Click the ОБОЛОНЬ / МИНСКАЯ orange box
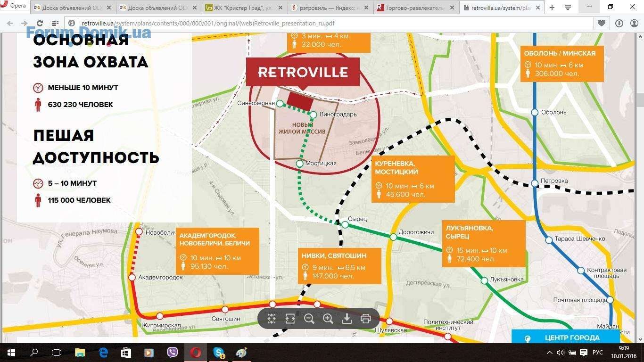Image resolution: width=644 pixels, height=362 pixels. [x=562, y=64]
